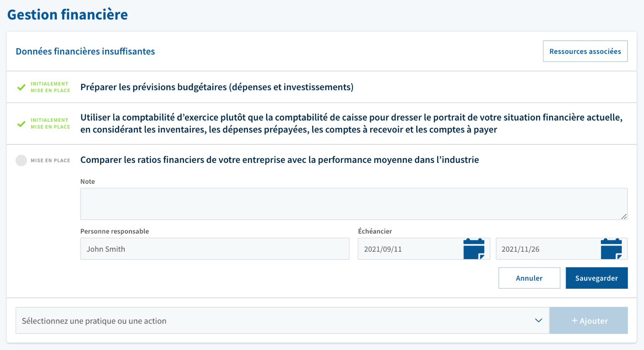Cancel the edit with Annuler
644x350 pixels.
(529, 278)
